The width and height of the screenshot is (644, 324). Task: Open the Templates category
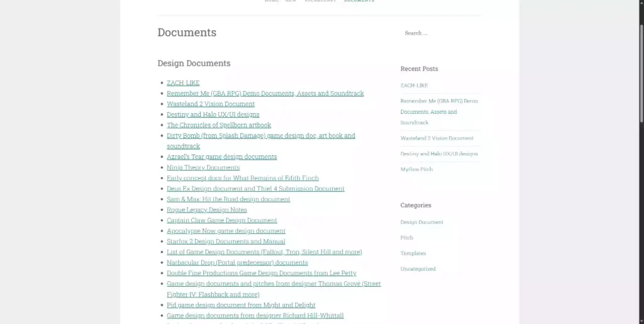[x=413, y=254]
